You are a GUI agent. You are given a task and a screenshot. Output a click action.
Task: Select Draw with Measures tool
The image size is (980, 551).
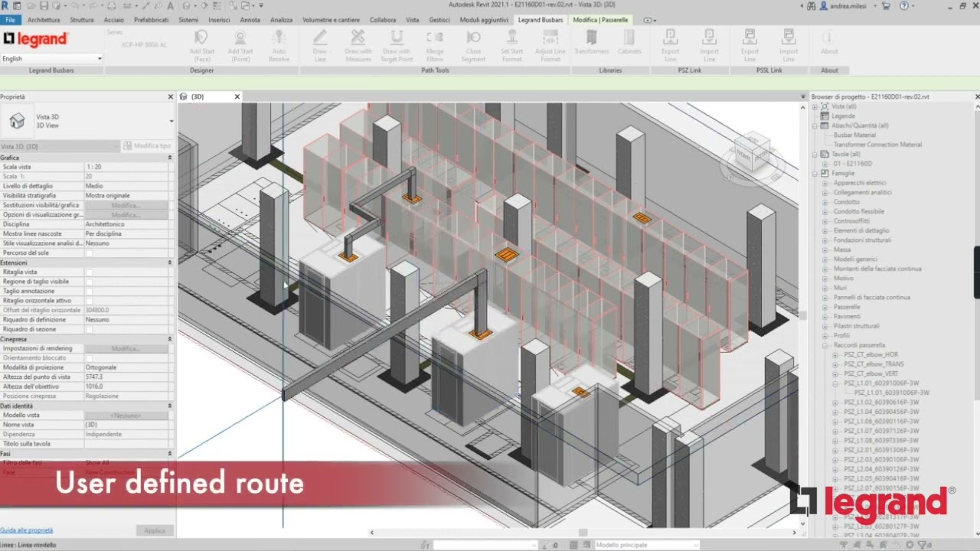tap(358, 45)
